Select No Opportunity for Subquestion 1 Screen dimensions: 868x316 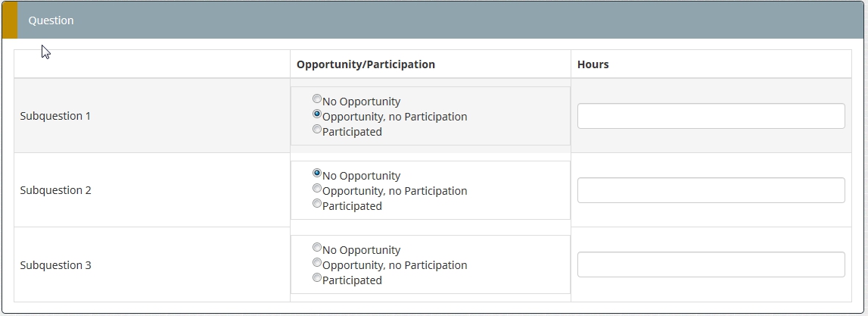pyautogui.click(x=317, y=99)
